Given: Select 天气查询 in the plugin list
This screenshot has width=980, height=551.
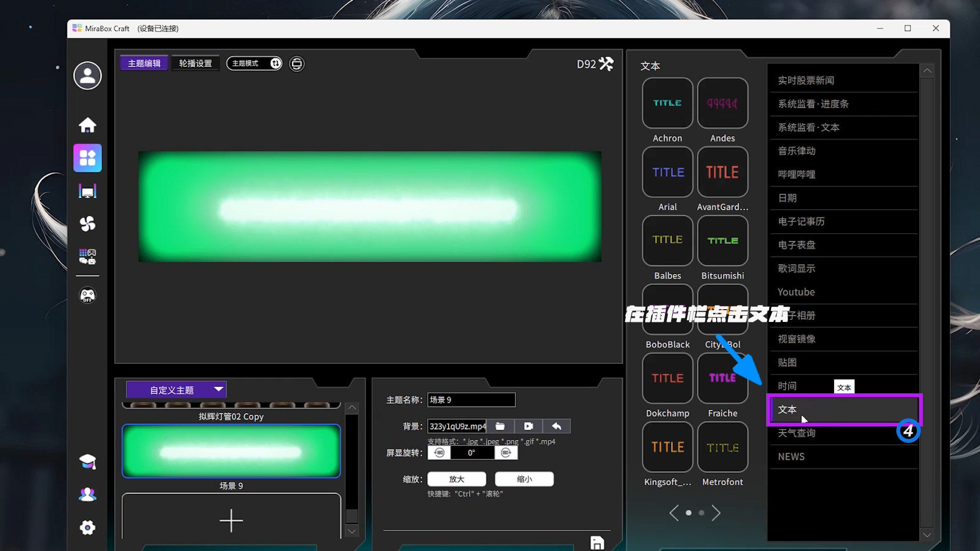Looking at the screenshot, I should pos(796,433).
